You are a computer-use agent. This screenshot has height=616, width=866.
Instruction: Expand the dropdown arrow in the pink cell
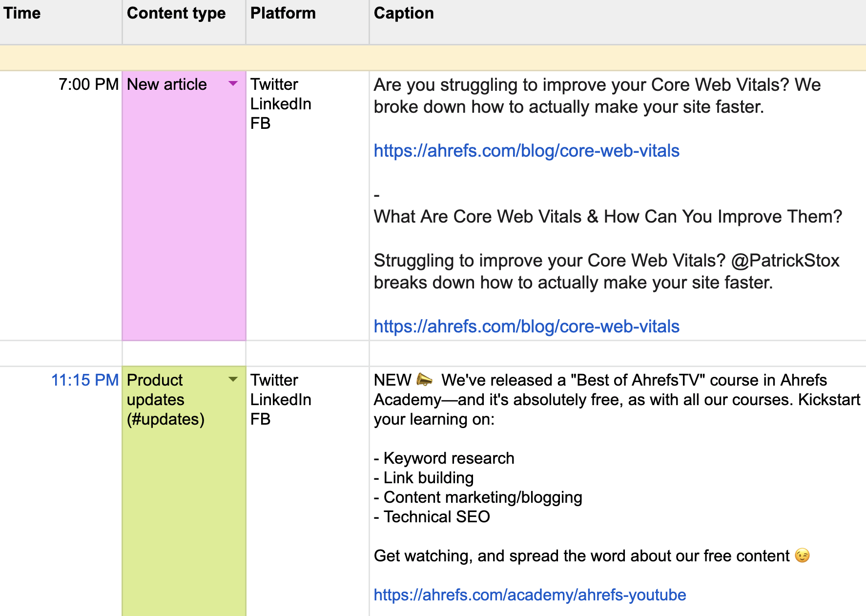[x=233, y=84]
